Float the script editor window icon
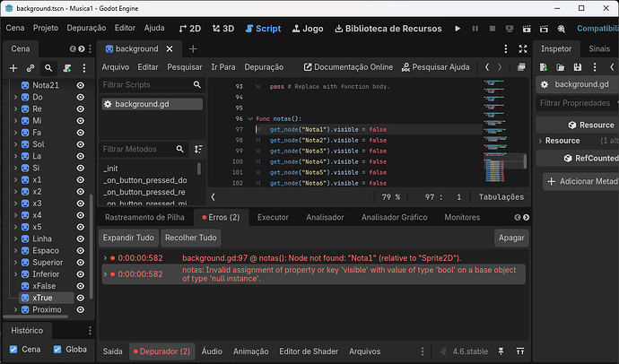This screenshot has width=619, height=364. click(521, 67)
